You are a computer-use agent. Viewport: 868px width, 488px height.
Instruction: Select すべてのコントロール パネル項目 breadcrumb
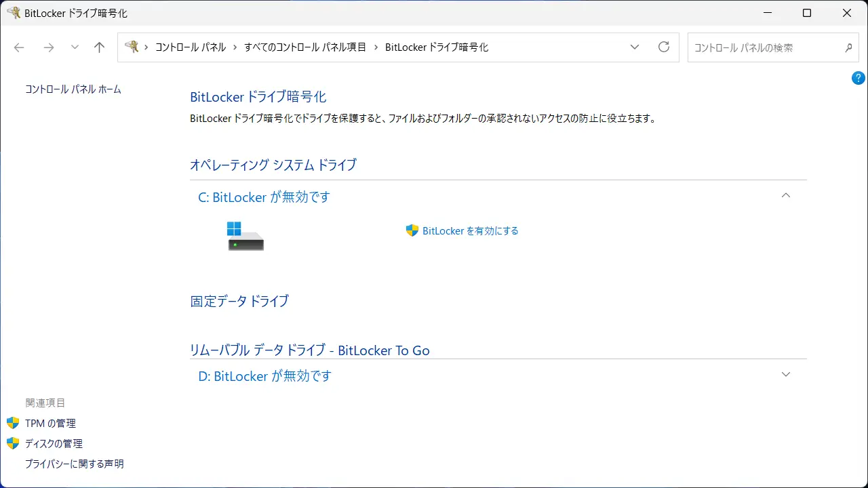tap(305, 47)
